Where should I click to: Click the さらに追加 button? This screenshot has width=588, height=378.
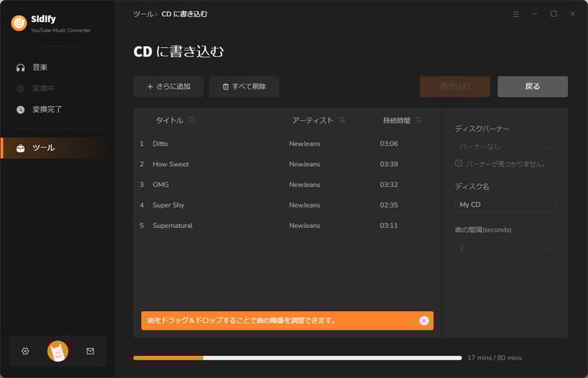(x=168, y=87)
